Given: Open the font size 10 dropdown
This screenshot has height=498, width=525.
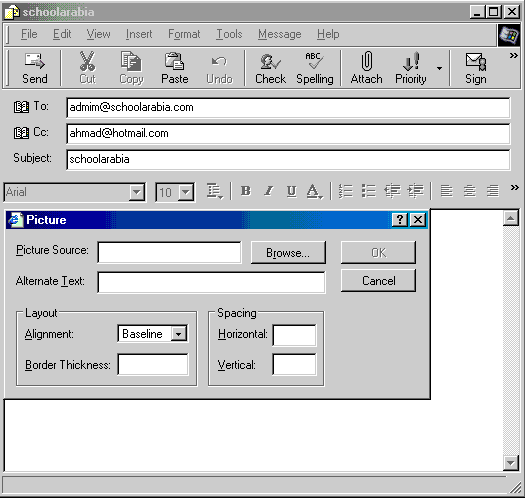Looking at the screenshot, I should (186, 192).
